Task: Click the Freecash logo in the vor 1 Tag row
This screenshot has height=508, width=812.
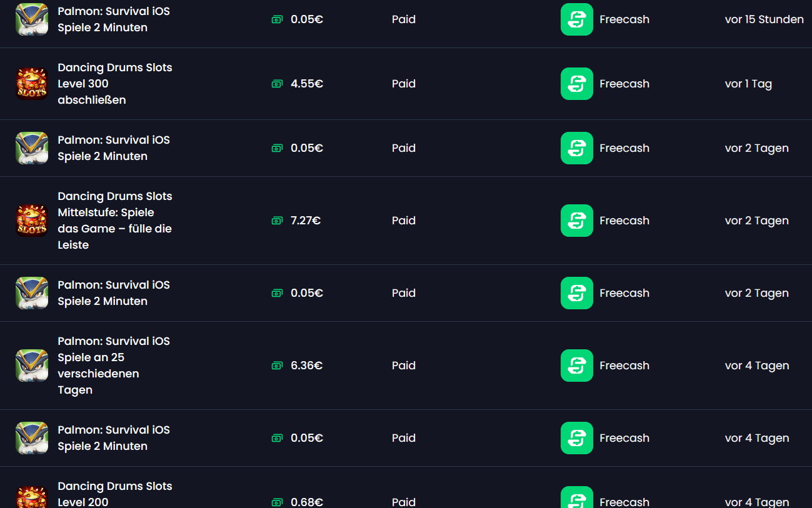Action: (577, 84)
